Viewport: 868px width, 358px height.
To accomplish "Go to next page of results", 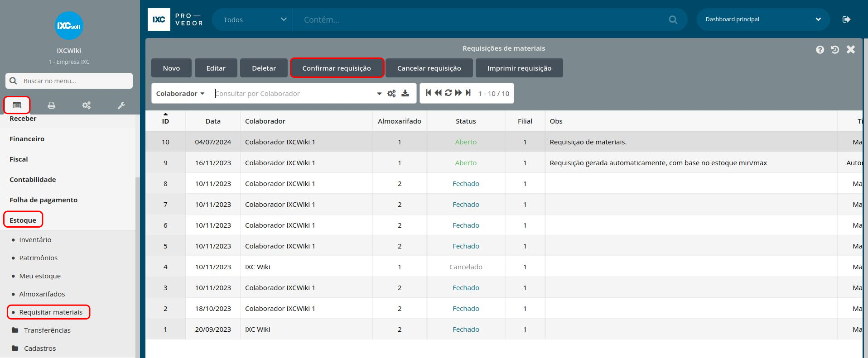I will (x=458, y=93).
